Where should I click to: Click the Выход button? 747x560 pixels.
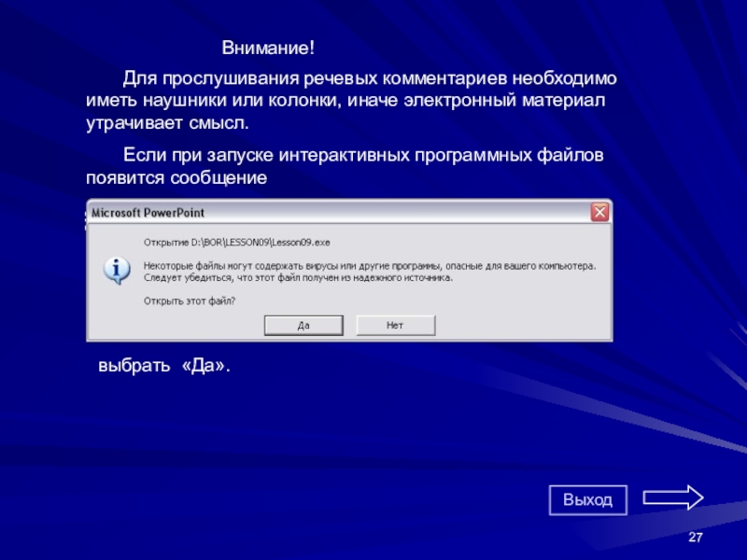pyautogui.click(x=588, y=500)
